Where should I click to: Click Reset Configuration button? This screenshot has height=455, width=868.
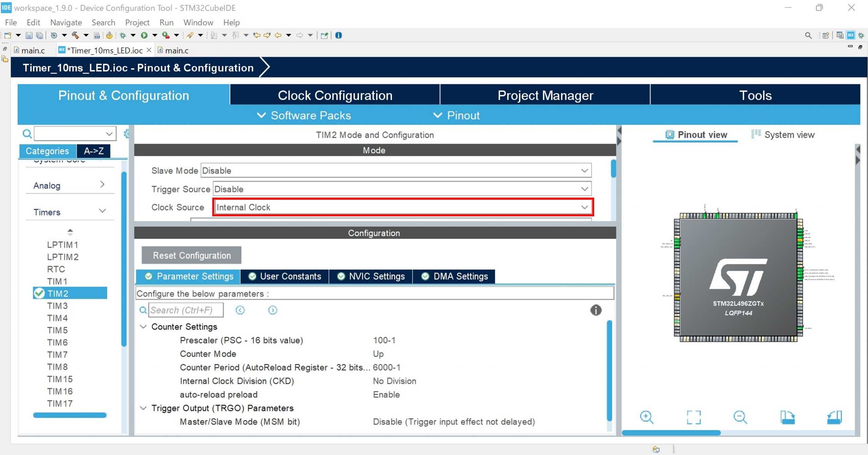[x=192, y=255]
